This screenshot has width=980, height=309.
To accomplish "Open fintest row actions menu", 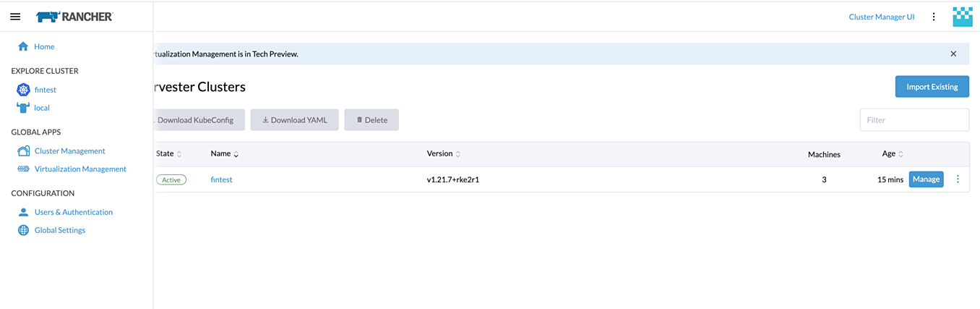I will click(x=958, y=179).
